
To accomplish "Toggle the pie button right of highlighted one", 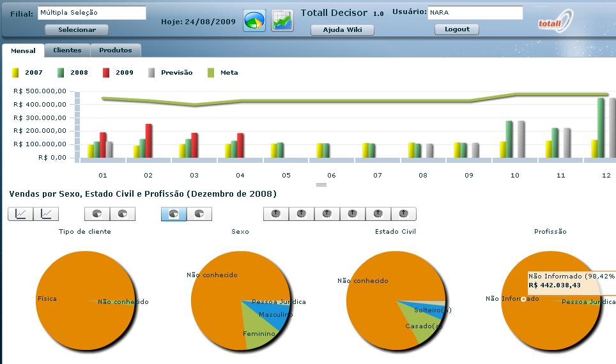I will (x=199, y=214).
